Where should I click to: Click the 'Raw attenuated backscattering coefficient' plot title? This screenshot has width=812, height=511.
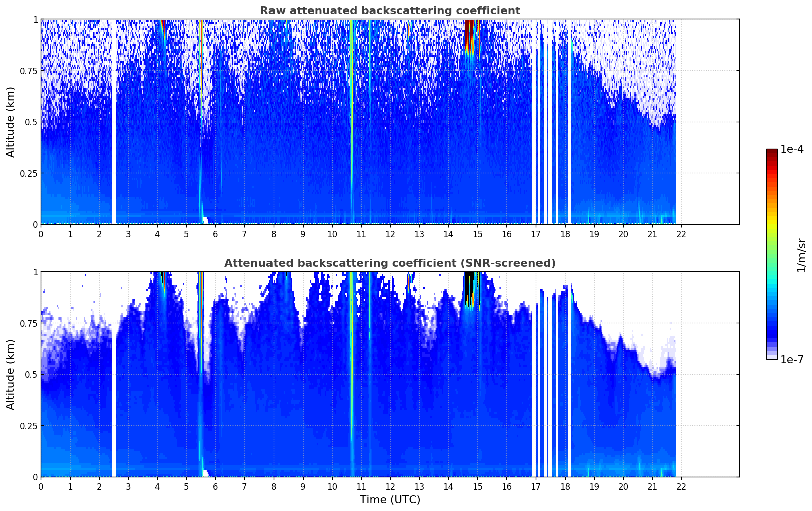click(x=390, y=11)
